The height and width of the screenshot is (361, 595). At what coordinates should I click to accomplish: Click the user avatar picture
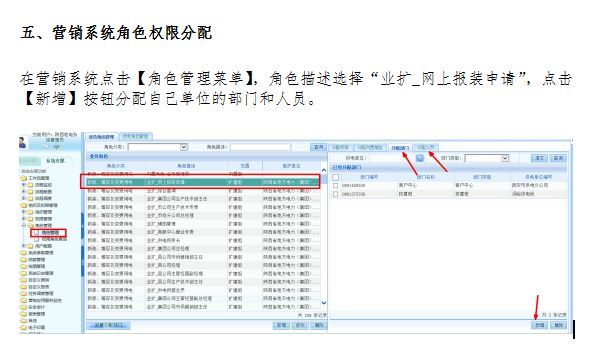click(22, 142)
